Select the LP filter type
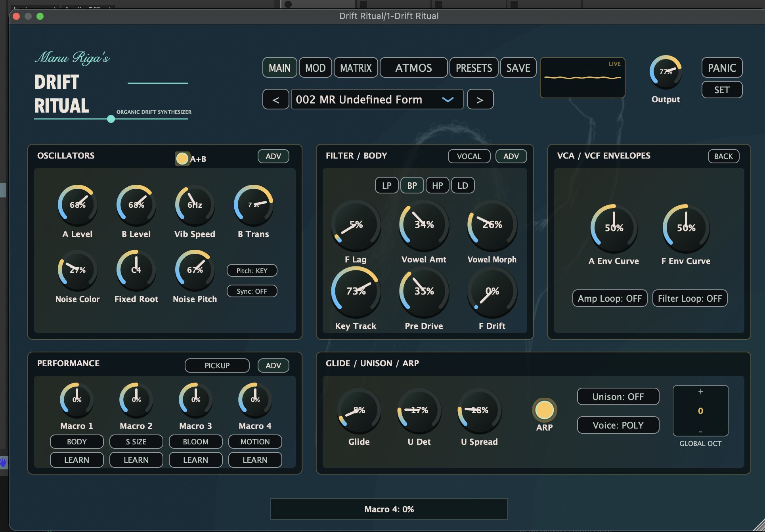The width and height of the screenshot is (765, 532). coord(387,186)
